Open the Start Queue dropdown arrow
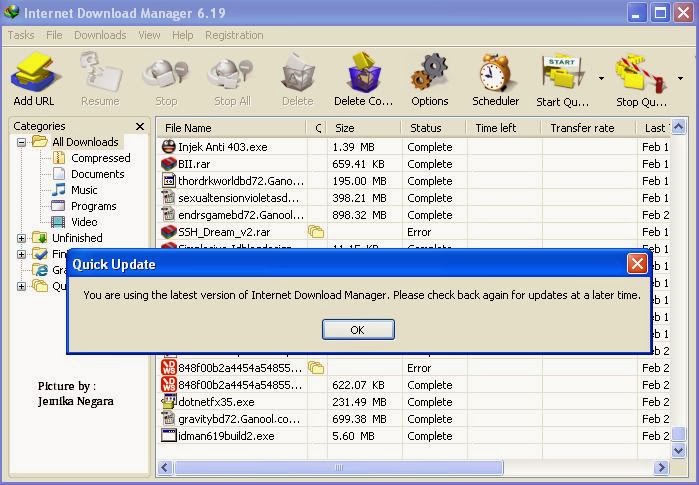The height and width of the screenshot is (485, 699). pyautogui.click(x=601, y=78)
